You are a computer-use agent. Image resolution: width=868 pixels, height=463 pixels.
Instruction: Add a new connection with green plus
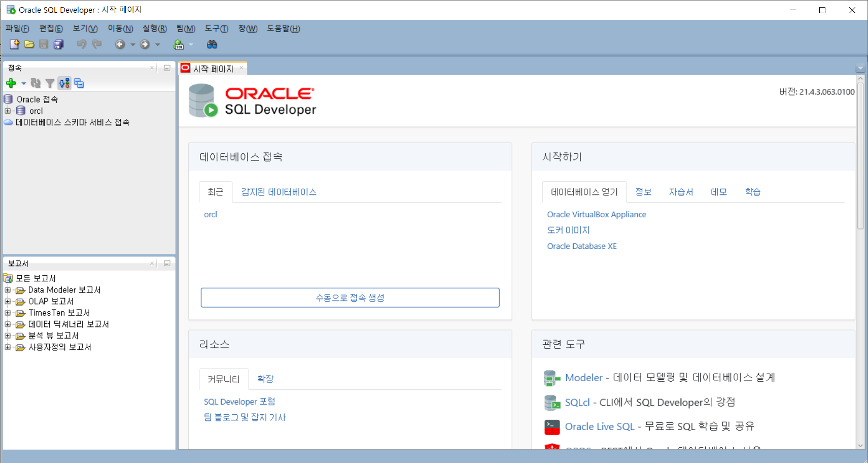click(11, 83)
